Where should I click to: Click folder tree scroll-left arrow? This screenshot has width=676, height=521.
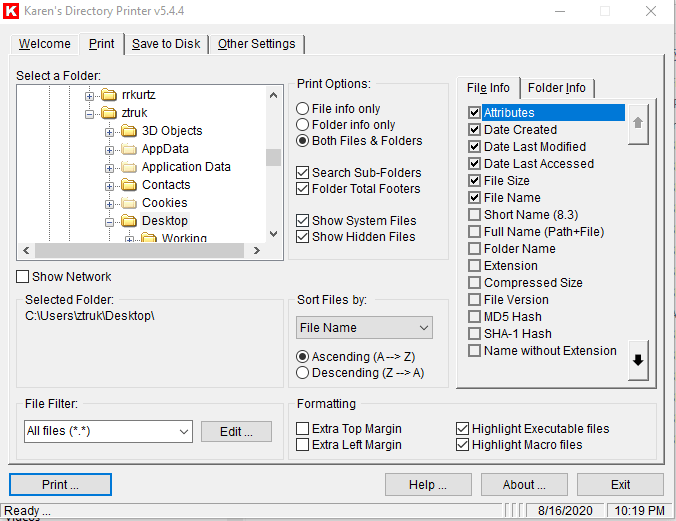click(x=26, y=250)
